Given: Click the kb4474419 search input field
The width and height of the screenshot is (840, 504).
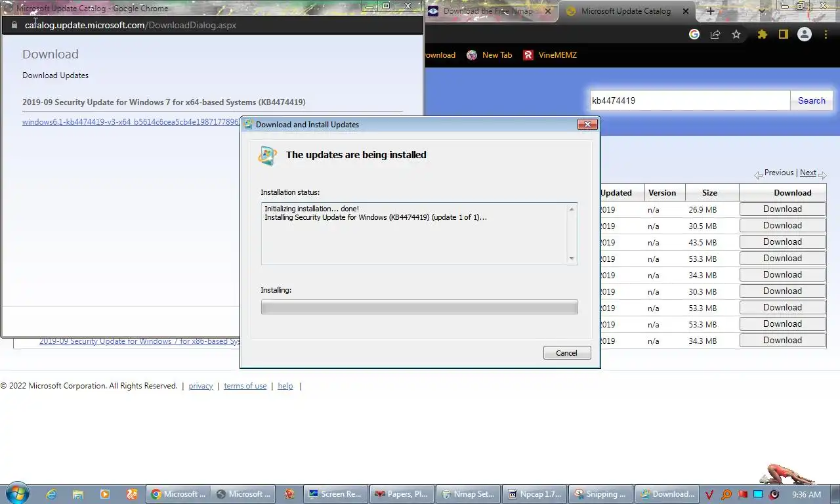Looking at the screenshot, I should (689, 100).
